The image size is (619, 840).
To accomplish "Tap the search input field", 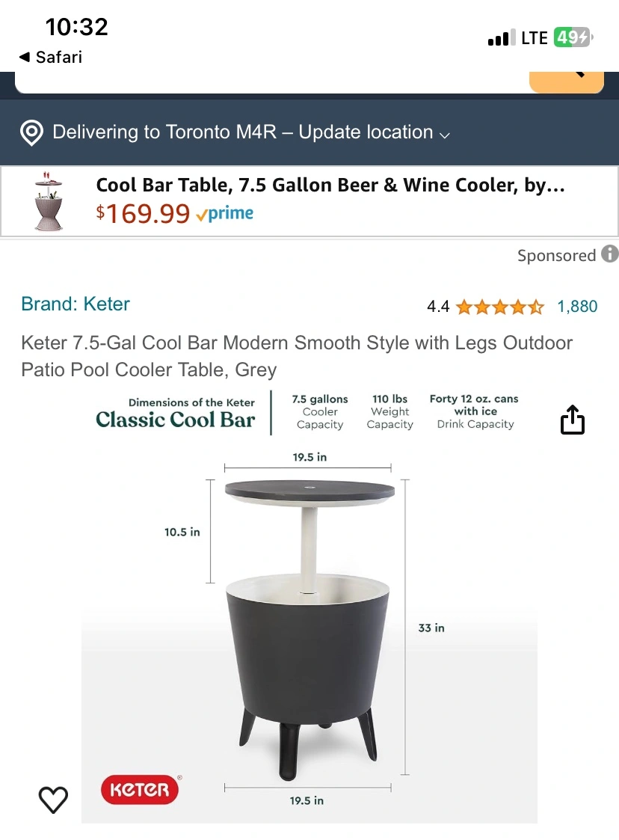I will coord(272,82).
